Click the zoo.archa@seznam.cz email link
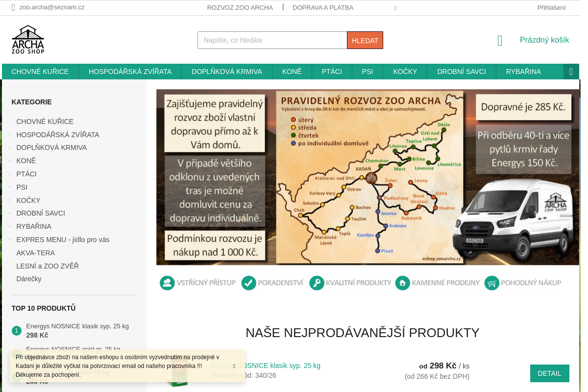 tap(52, 7)
